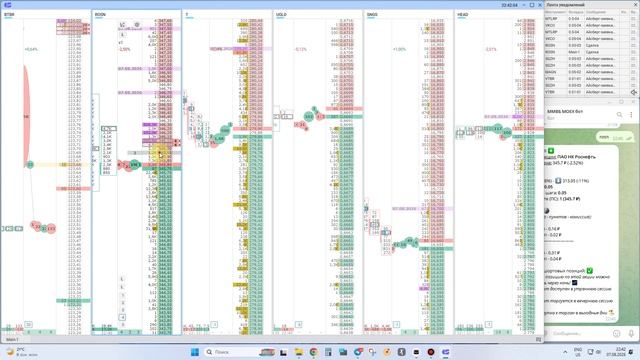Select ROSN Main 1 notification row
Viewport: 640px width, 360px height.
(x=590, y=52)
